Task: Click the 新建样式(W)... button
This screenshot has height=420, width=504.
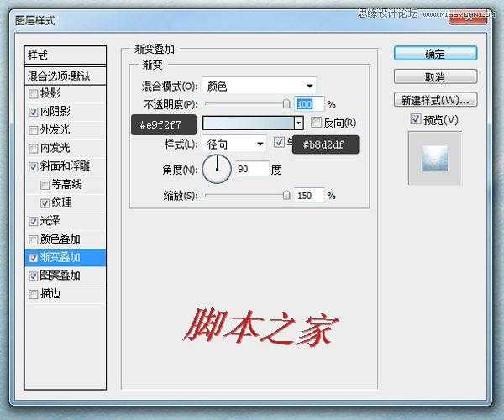Action: [x=435, y=100]
